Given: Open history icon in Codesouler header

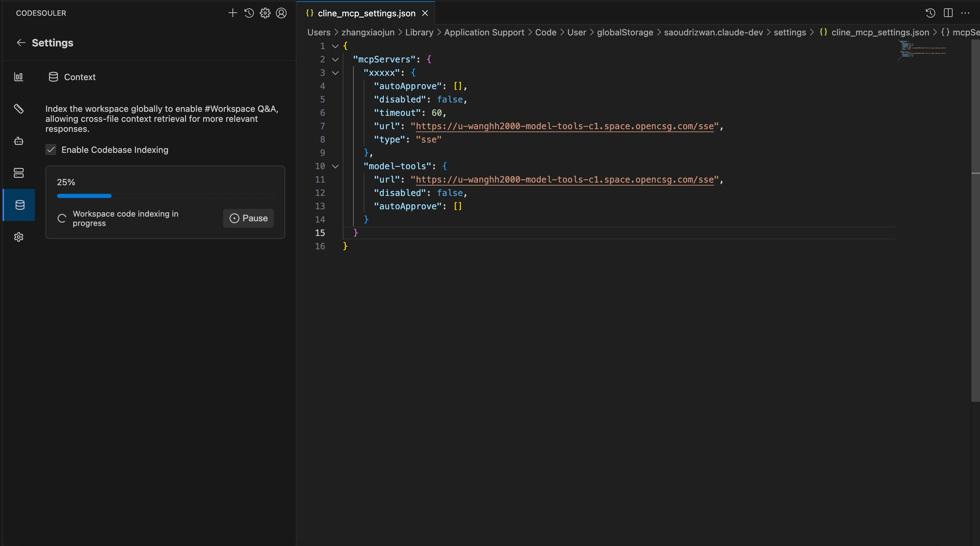Looking at the screenshot, I should 249,13.
